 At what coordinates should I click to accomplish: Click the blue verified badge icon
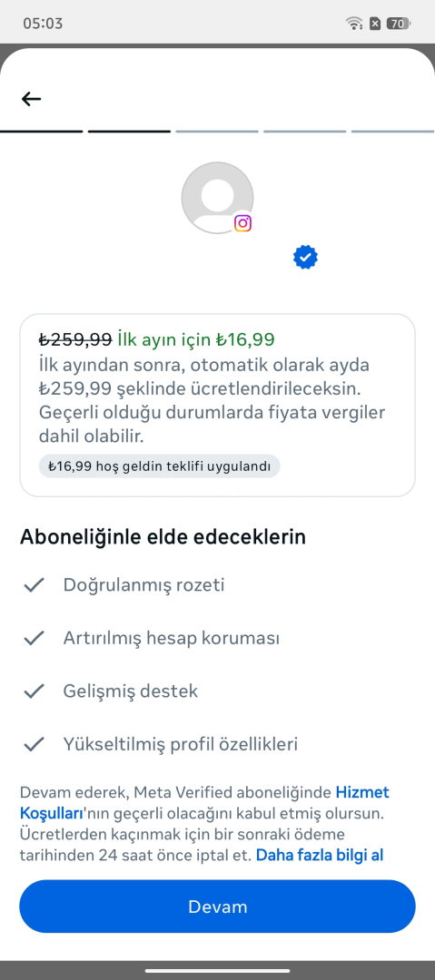point(305,257)
